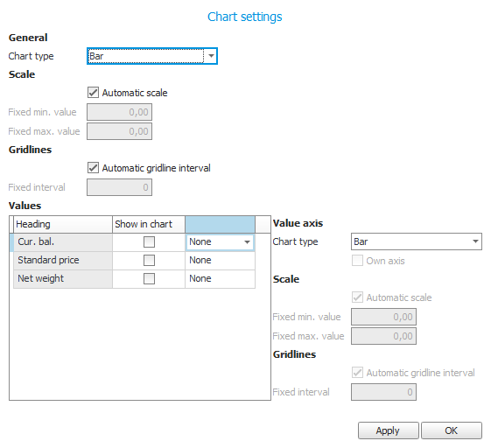The image size is (491, 448).
Task: Click the highlighted blank column header
Action: pos(220,224)
